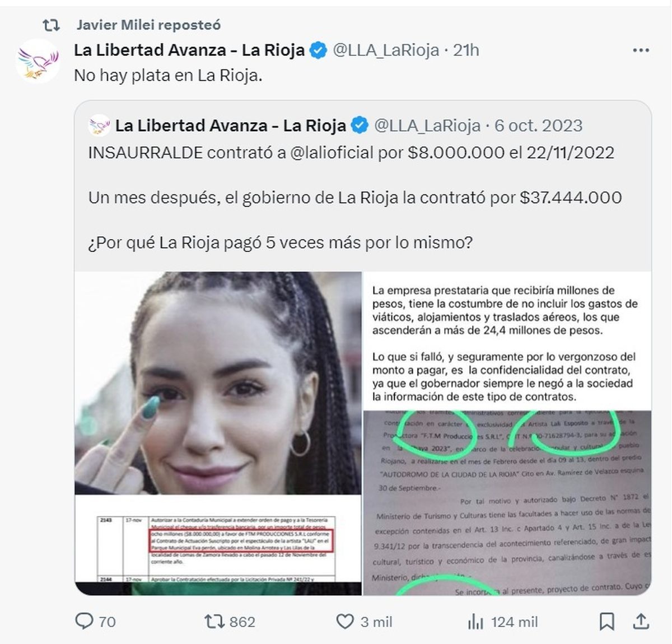Open the 6 oct. 2023 quoted tweet date

(x=538, y=125)
